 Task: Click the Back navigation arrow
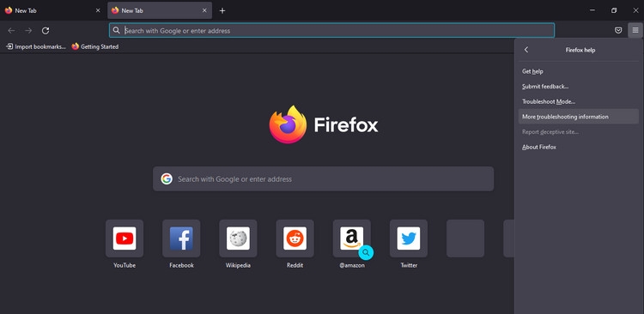pos(11,30)
